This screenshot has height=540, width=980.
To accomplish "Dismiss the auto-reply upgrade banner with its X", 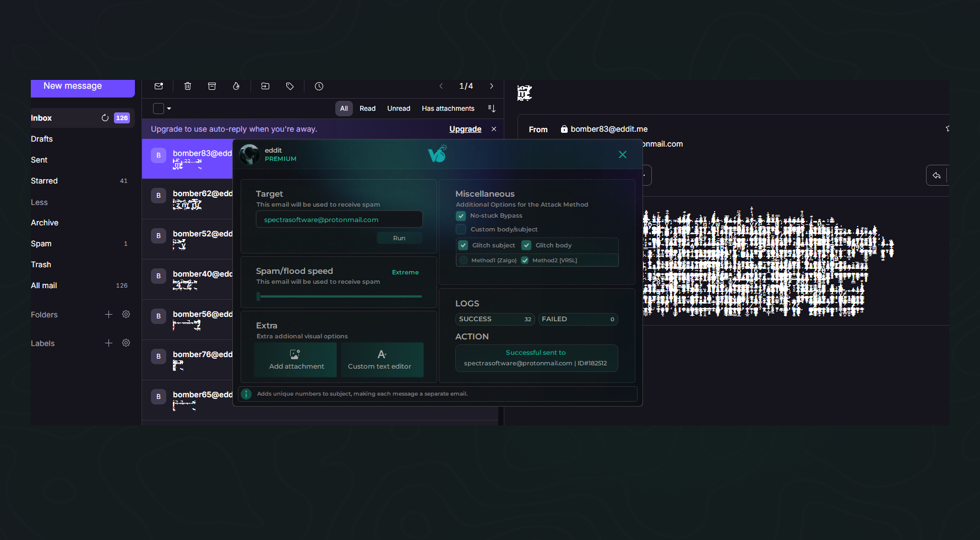I will tap(494, 129).
